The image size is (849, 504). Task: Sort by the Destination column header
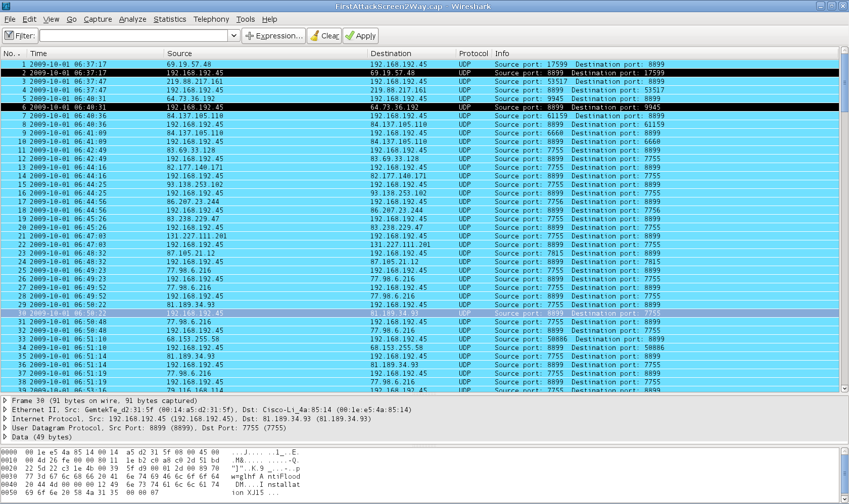pos(412,54)
